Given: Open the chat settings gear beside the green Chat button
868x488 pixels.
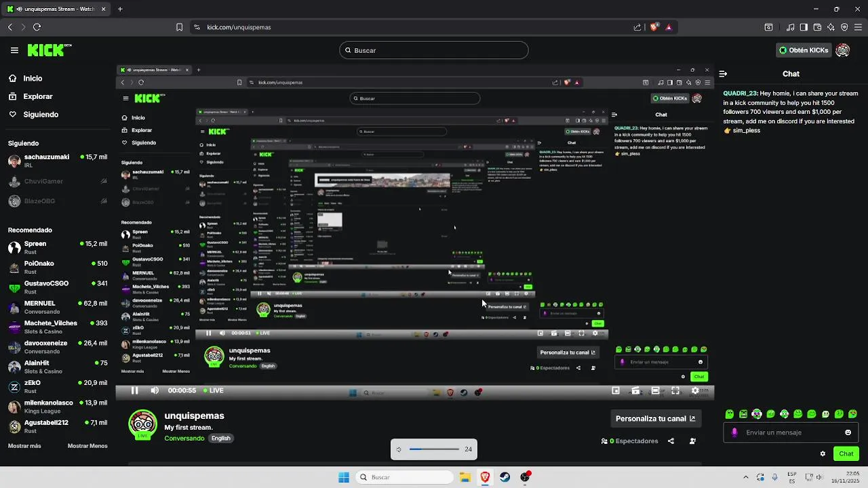Looking at the screenshot, I should pyautogui.click(x=823, y=454).
